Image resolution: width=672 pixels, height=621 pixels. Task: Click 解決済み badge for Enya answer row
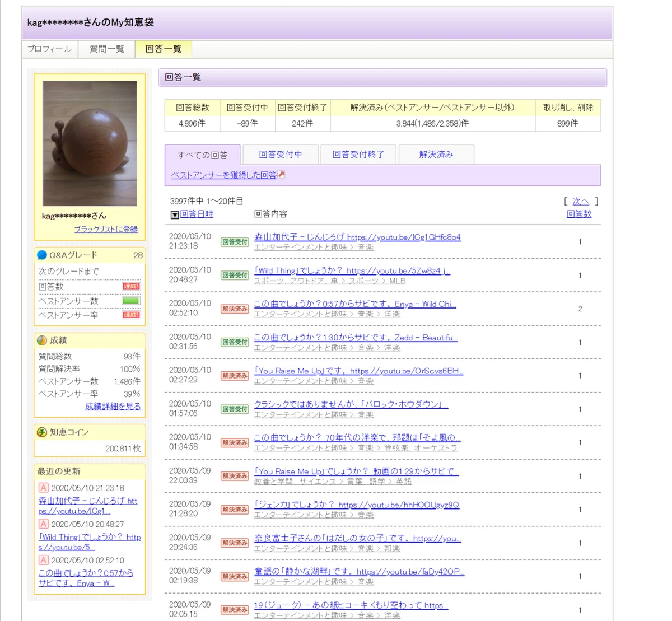click(x=235, y=309)
